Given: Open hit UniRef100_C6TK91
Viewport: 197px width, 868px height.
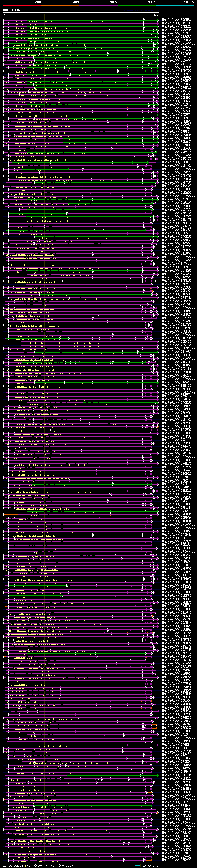Looking at the screenshot, I should [177, 271].
